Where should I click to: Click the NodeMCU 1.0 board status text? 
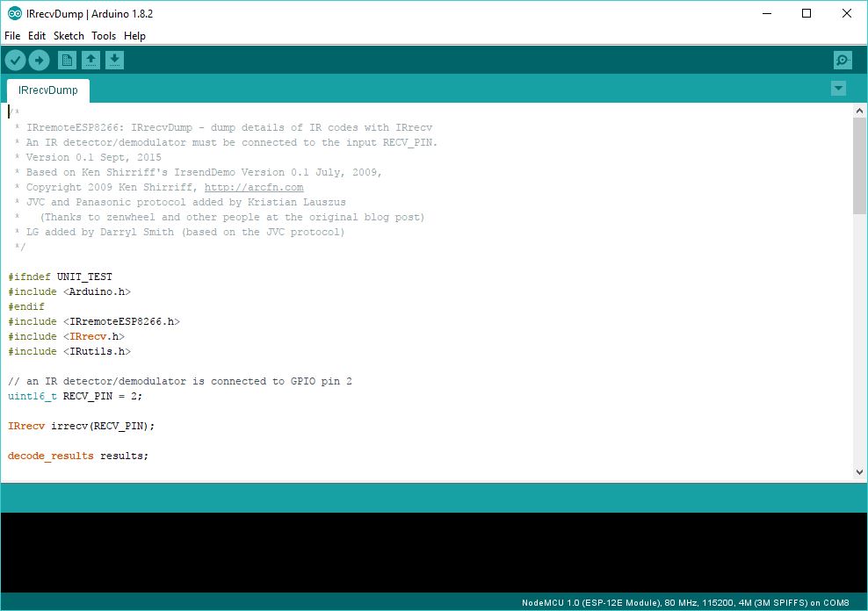point(685,603)
